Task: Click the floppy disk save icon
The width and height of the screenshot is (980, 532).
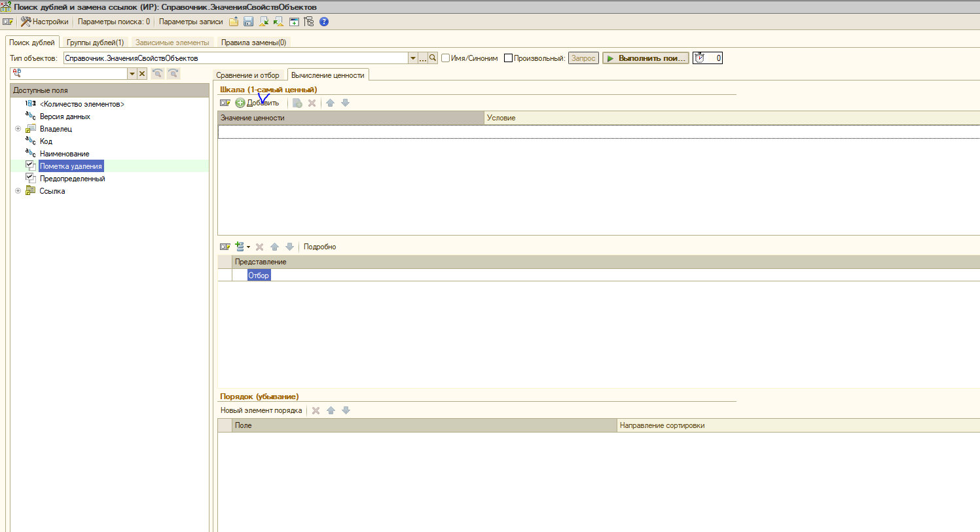Action: coord(248,22)
